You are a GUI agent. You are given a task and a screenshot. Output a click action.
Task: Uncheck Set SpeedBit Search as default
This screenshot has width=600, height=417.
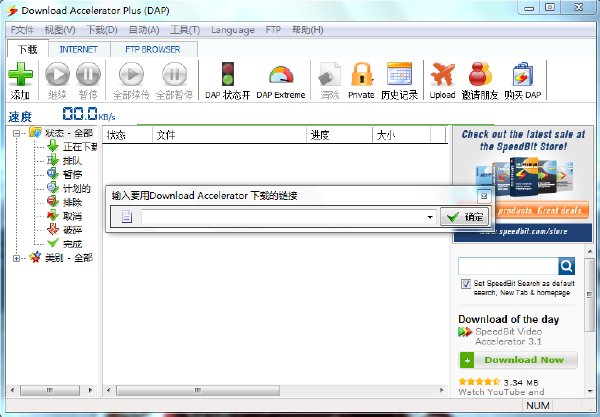pyautogui.click(x=466, y=284)
